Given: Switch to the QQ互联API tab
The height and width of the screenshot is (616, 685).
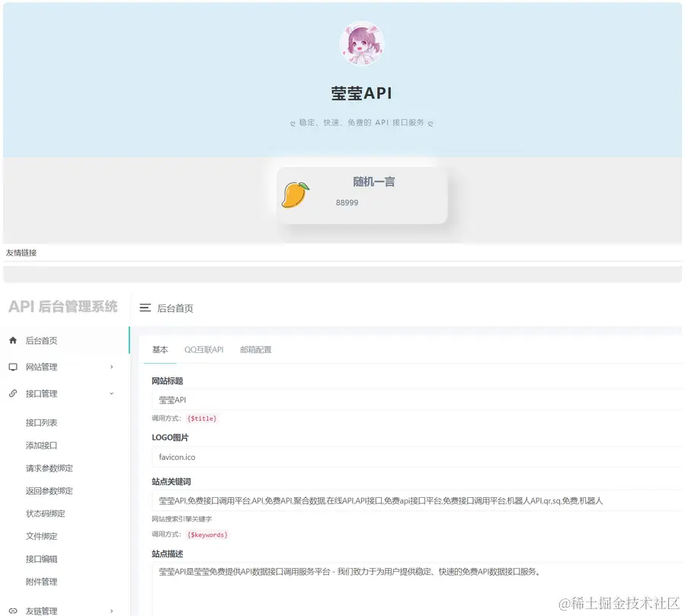Looking at the screenshot, I should 203,350.
